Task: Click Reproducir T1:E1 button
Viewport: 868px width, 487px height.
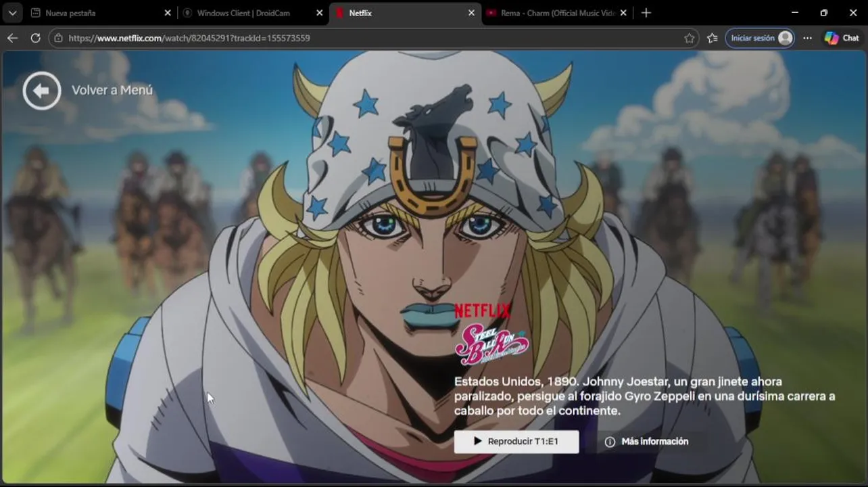Action: pyautogui.click(x=516, y=442)
